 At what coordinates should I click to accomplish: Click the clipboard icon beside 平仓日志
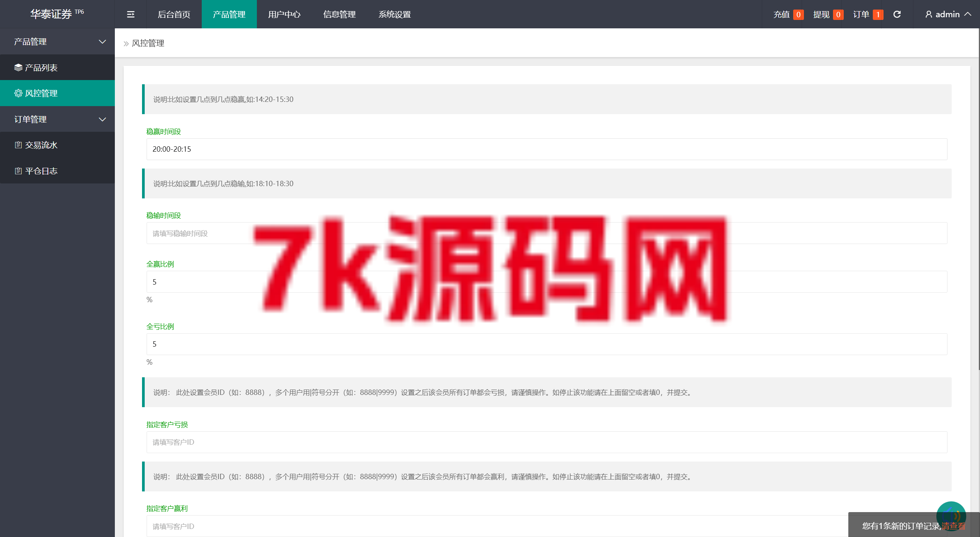[x=18, y=171]
